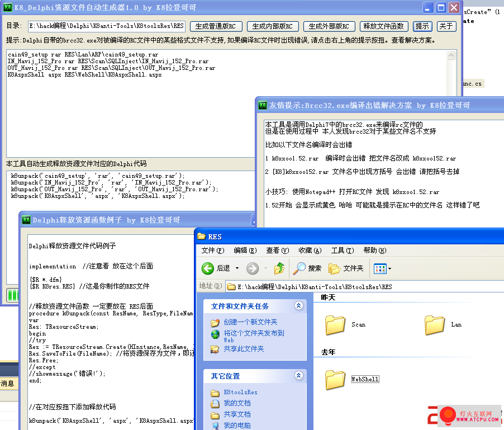Click the 搜索 magnifier toolbar button
Image resolution: width=504 pixels, height=430 pixels.
click(x=307, y=268)
